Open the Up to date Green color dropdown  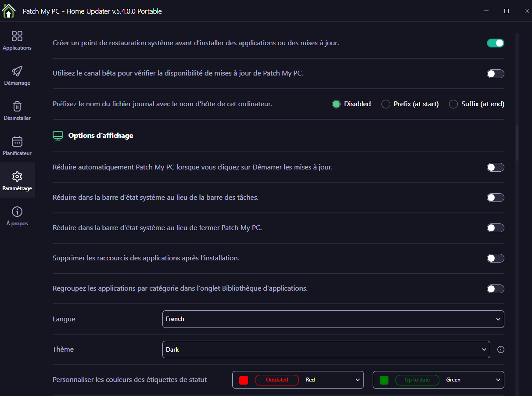click(439, 380)
